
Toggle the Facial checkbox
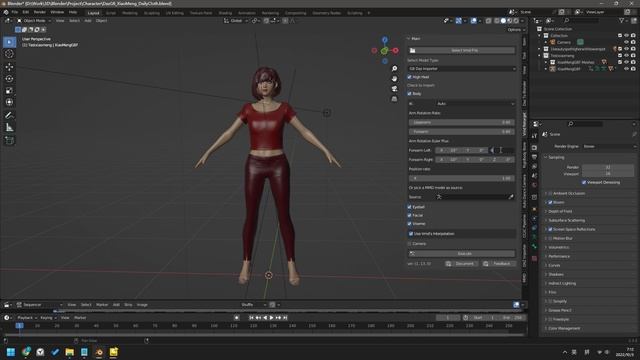pos(409,215)
